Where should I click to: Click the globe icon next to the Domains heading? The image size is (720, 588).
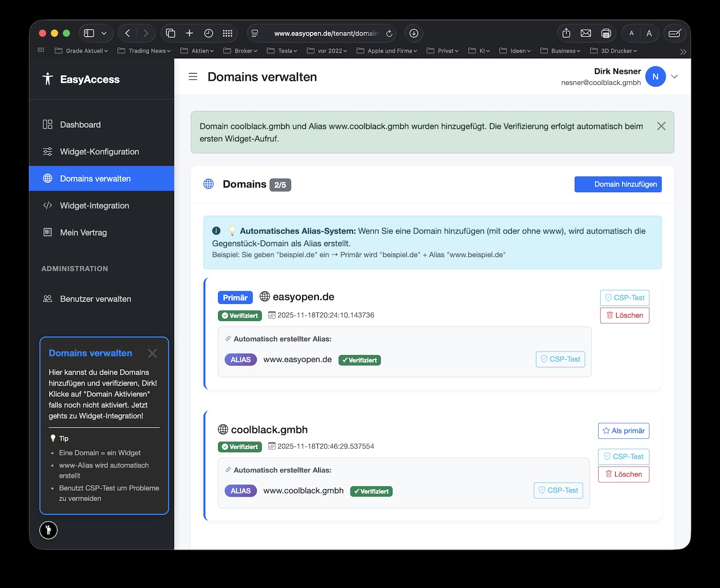coord(208,184)
